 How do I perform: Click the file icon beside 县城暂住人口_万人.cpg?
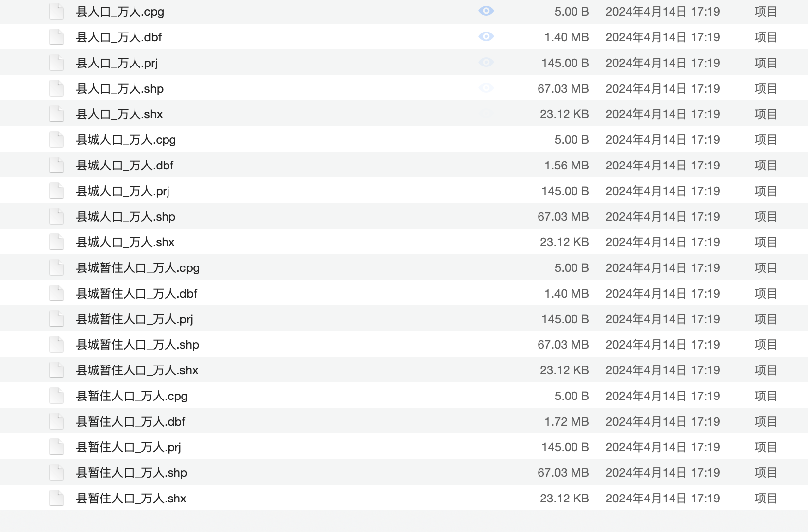pos(57,267)
